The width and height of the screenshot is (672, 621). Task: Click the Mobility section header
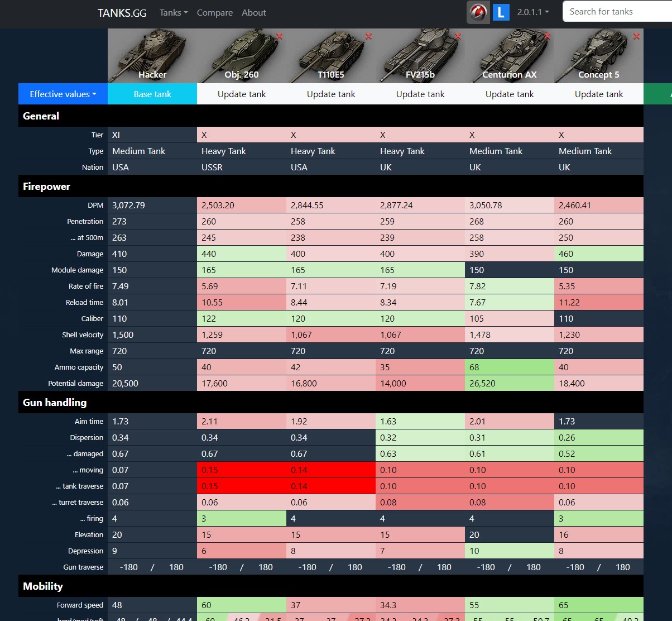pyautogui.click(x=331, y=586)
